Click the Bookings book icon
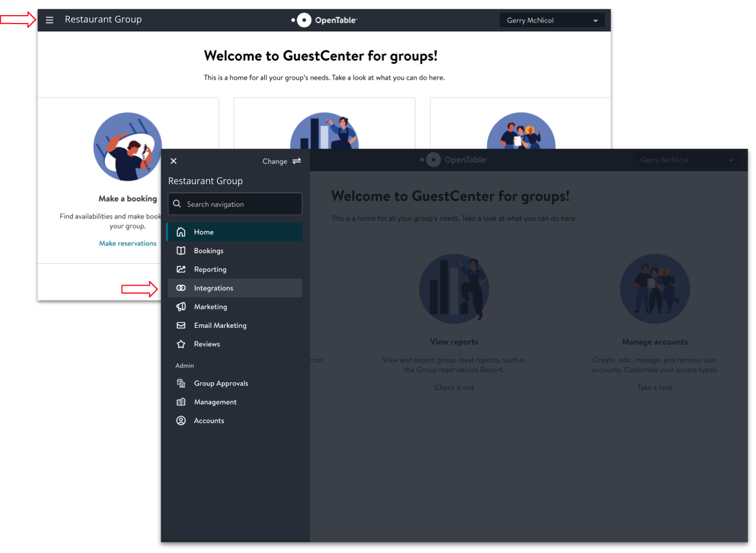 pos(181,251)
